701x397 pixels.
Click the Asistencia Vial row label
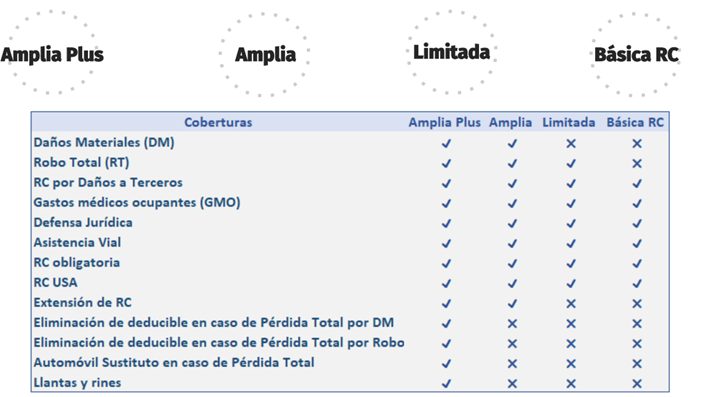tap(77, 242)
